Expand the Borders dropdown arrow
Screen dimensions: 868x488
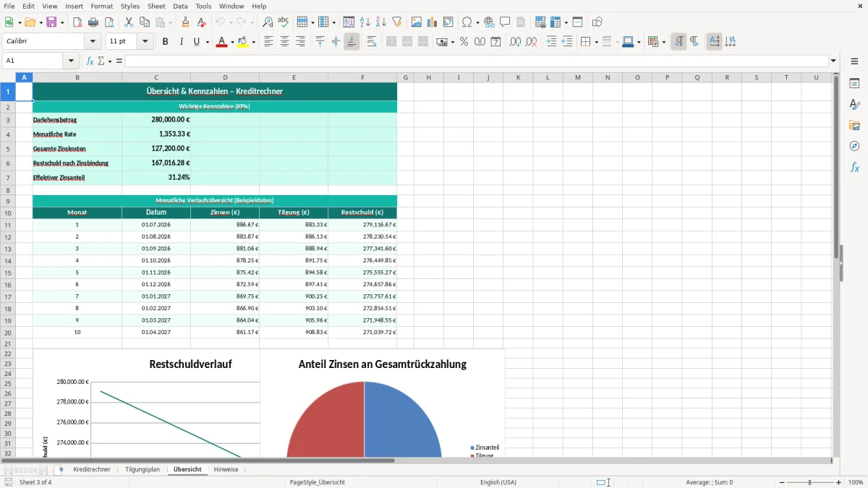click(595, 42)
